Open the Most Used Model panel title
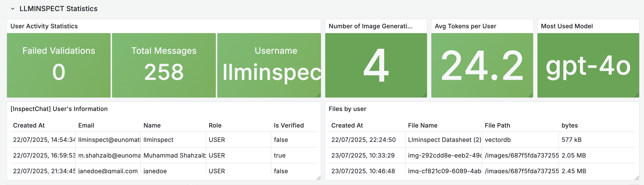644x185 pixels. 567,26
